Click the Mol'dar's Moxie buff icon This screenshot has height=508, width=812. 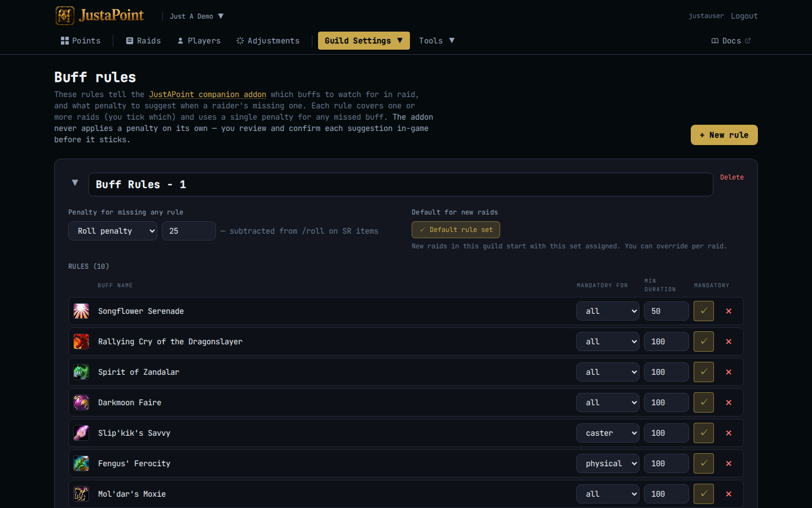click(x=81, y=494)
